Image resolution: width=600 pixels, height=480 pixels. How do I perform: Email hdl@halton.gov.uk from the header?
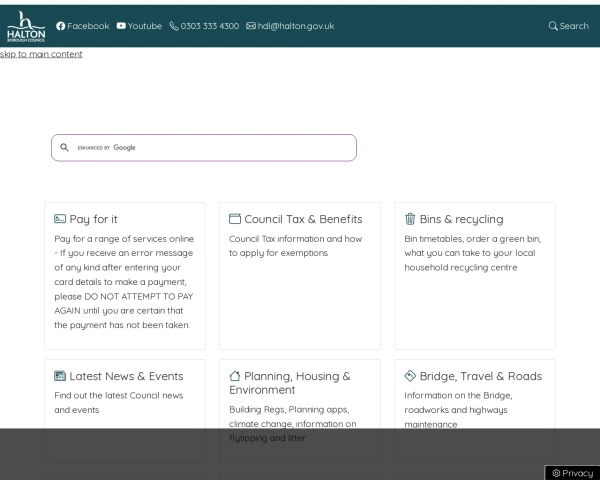(296, 26)
